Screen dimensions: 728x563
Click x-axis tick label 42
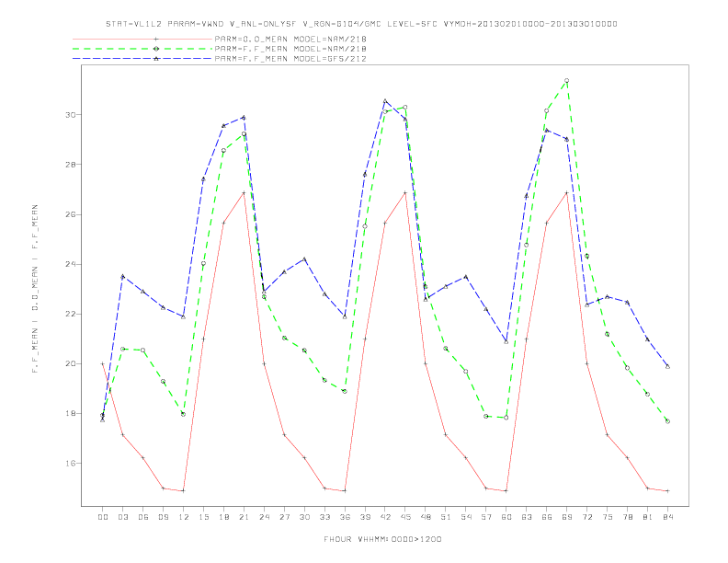click(385, 517)
